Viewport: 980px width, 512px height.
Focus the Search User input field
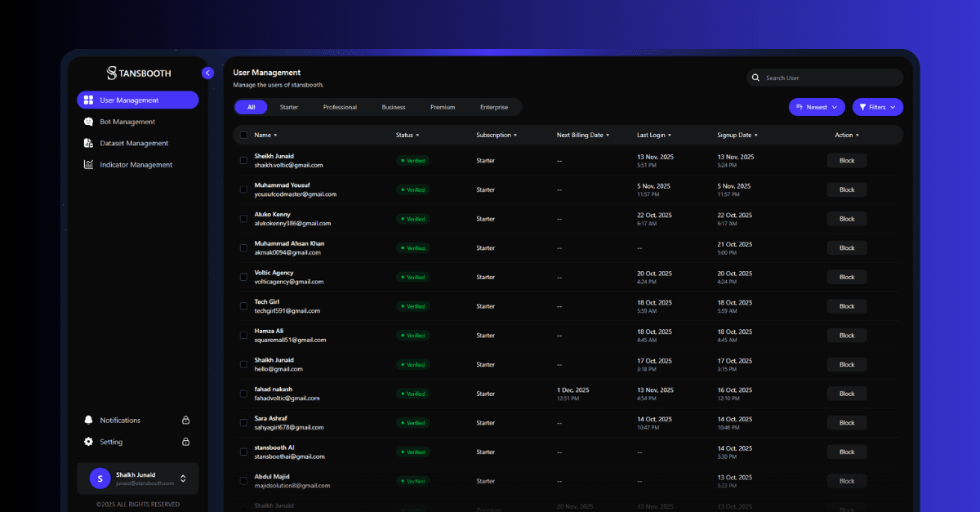point(825,78)
